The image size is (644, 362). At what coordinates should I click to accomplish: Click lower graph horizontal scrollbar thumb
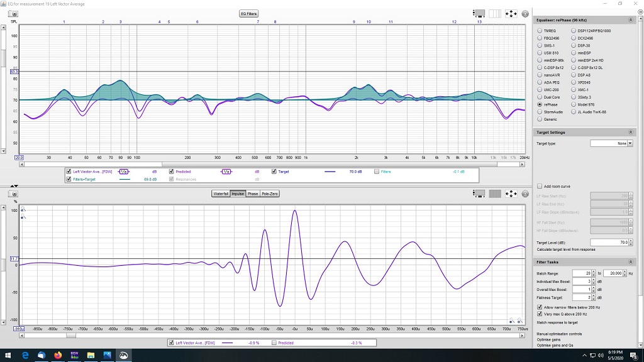tap(71, 336)
